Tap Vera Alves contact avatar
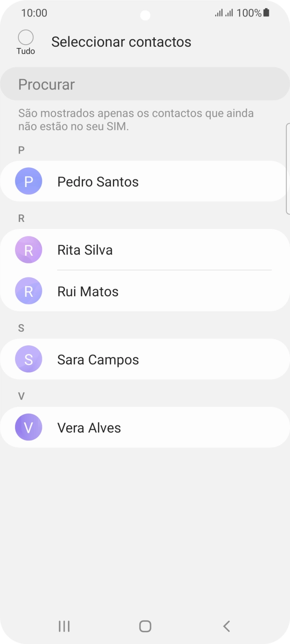This screenshot has width=290, height=644. point(28,427)
